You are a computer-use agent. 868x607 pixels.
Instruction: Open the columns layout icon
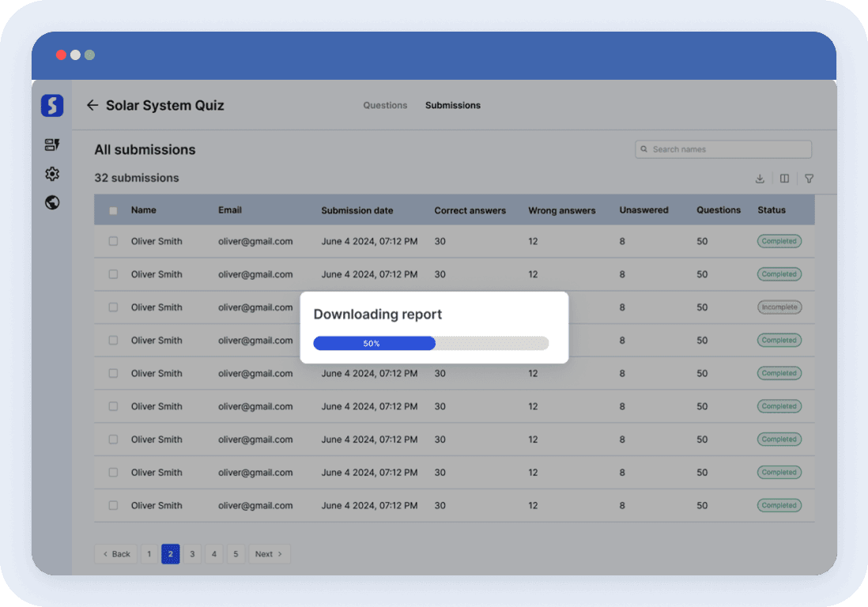(784, 179)
